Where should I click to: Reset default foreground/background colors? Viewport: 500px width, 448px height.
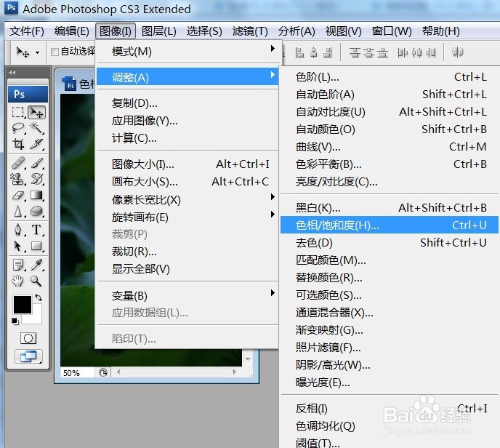click(15, 321)
